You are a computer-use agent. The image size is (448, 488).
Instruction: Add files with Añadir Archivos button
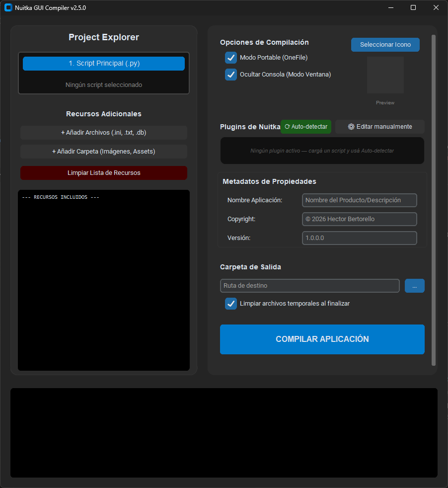[104, 133]
